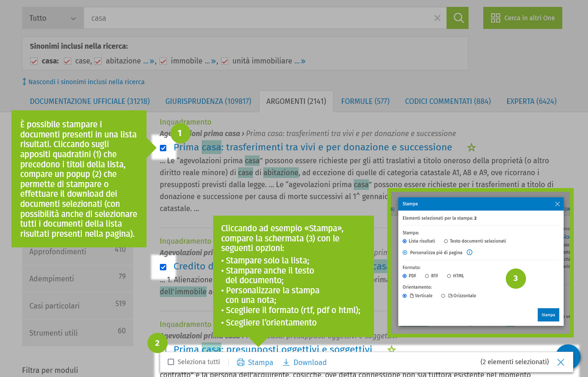Click the info icon next to Personalizza piè di pagina
Image resolution: width=588 pixels, height=377 pixels.
469,252
